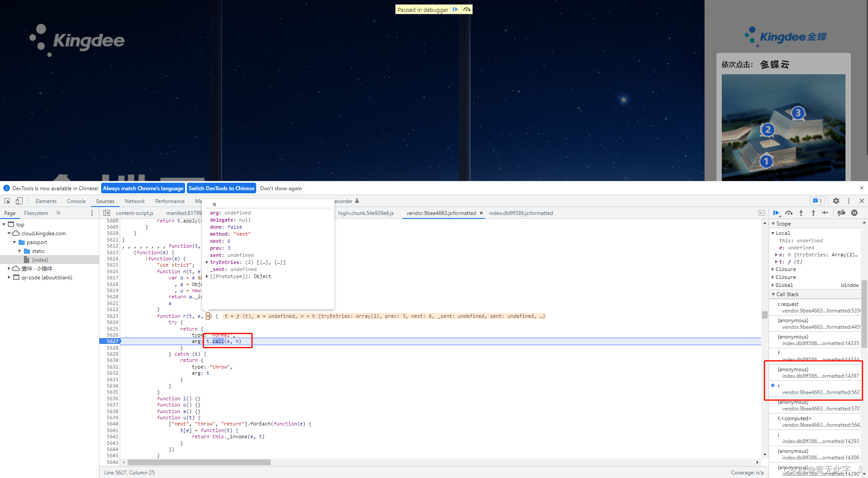The width and height of the screenshot is (868, 478).
Task: Select the (index) file in tree
Action: tap(49, 260)
